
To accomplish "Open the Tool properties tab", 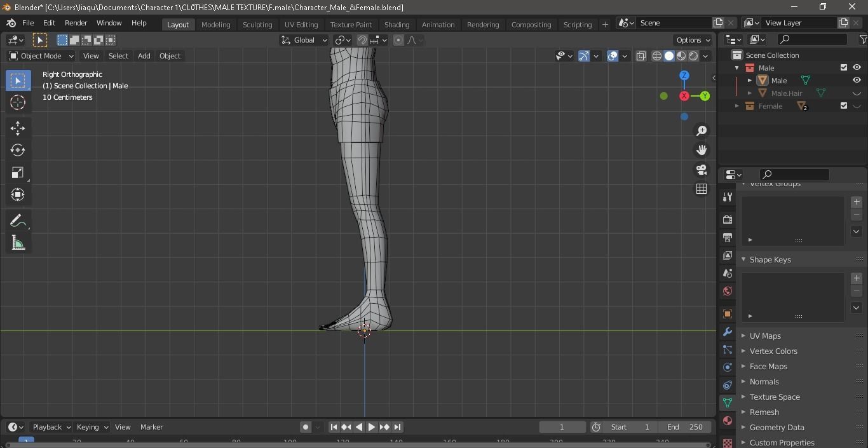I will tap(728, 197).
